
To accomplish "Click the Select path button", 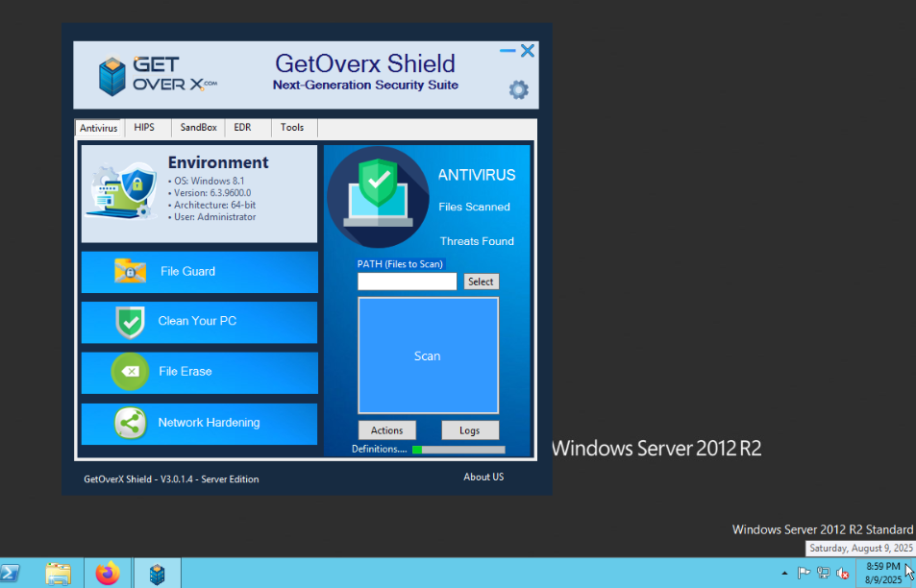I will click(x=482, y=282).
